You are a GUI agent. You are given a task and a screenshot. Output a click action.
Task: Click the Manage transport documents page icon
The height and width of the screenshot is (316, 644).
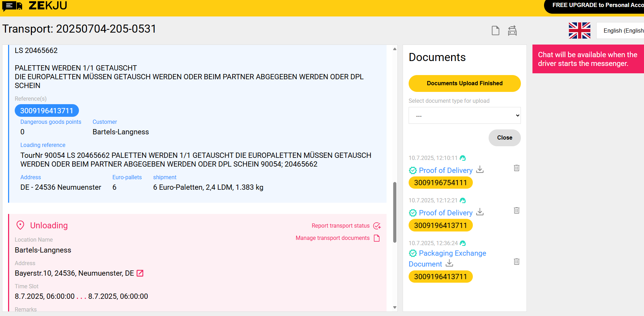click(377, 238)
